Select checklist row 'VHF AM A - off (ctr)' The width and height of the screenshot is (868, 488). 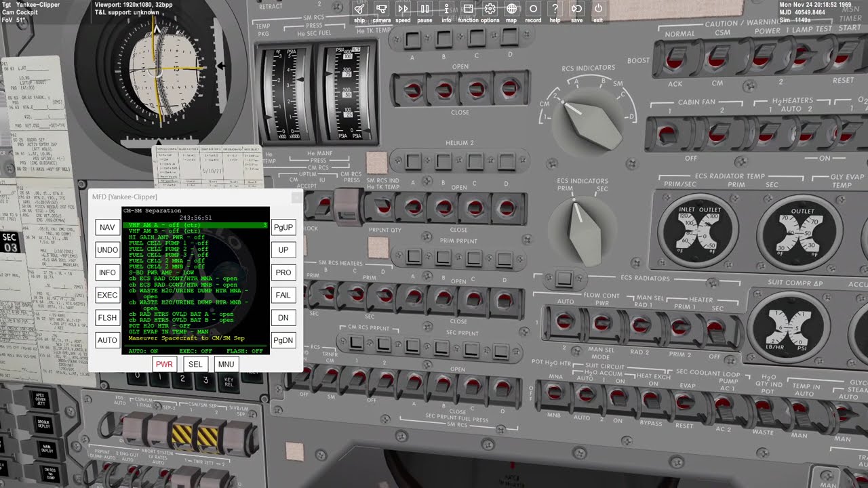click(x=195, y=225)
